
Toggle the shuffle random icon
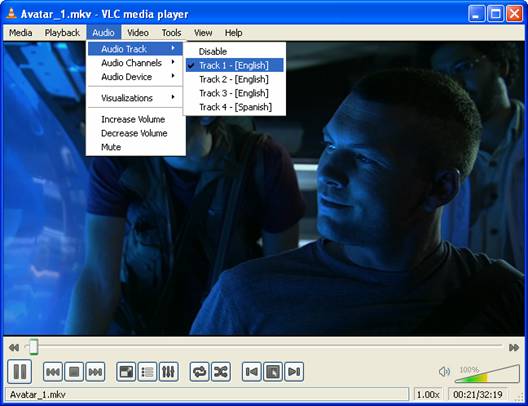click(221, 372)
